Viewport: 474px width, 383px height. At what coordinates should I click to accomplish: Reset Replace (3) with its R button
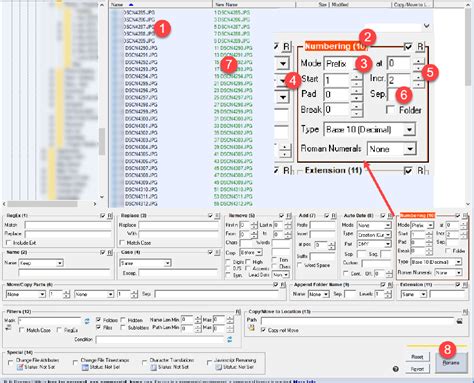tap(218, 216)
